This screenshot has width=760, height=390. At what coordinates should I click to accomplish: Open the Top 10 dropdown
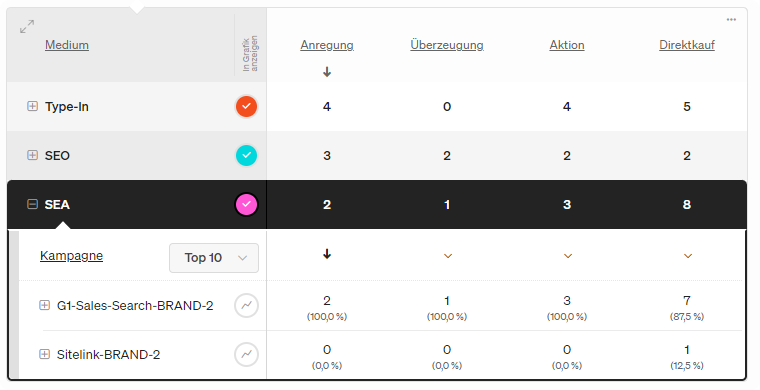coord(214,258)
